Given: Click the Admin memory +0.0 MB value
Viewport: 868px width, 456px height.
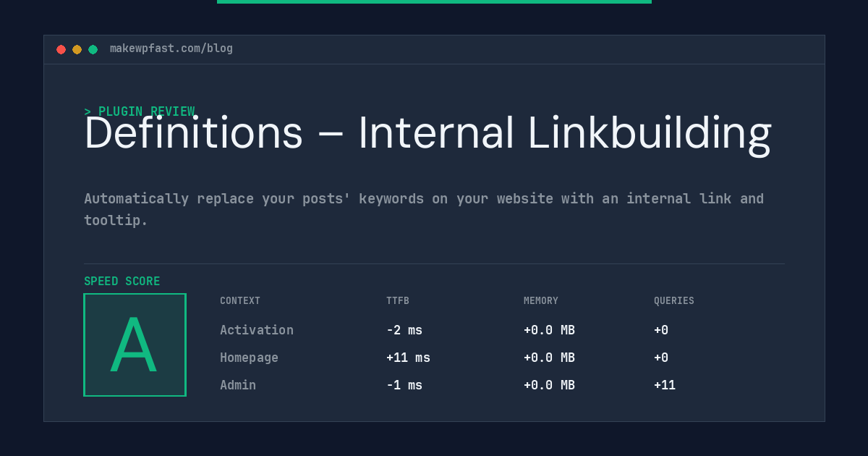Looking at the screenshot, I should click(x=549, y=385).
